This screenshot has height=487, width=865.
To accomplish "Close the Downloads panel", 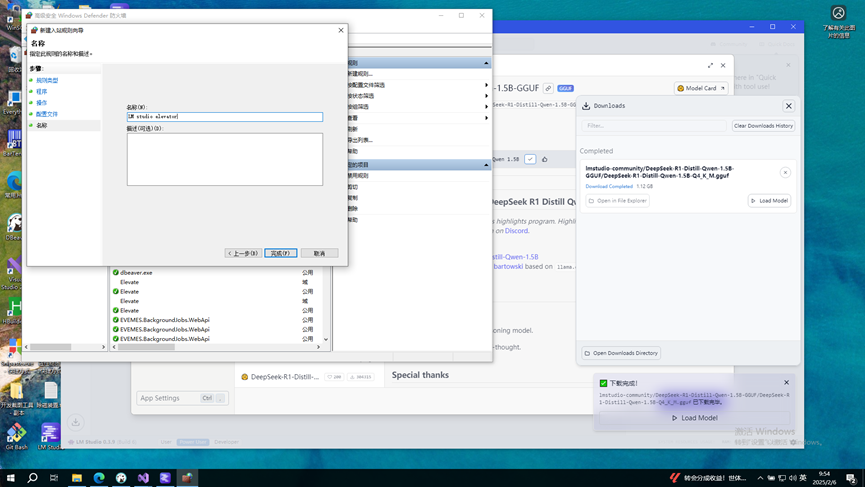I will 788,106.
